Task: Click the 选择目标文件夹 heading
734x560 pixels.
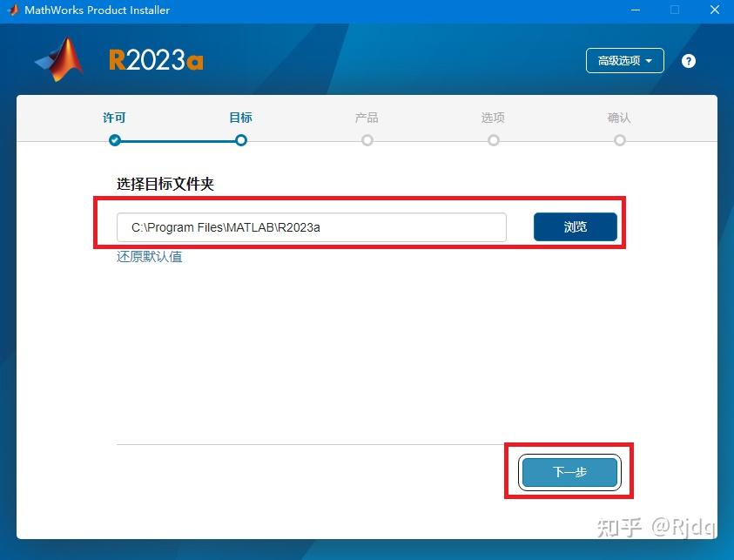Action: click(x=165, y=185)
